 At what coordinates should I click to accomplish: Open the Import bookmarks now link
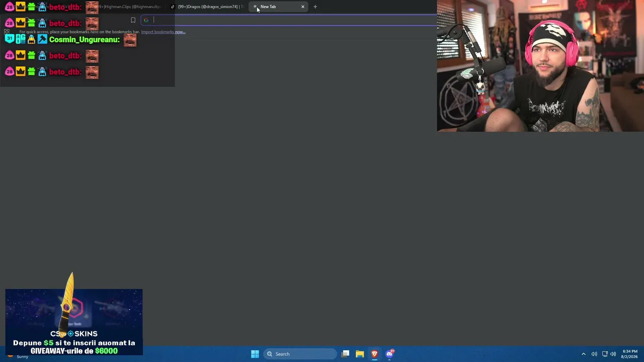point(163,32)
